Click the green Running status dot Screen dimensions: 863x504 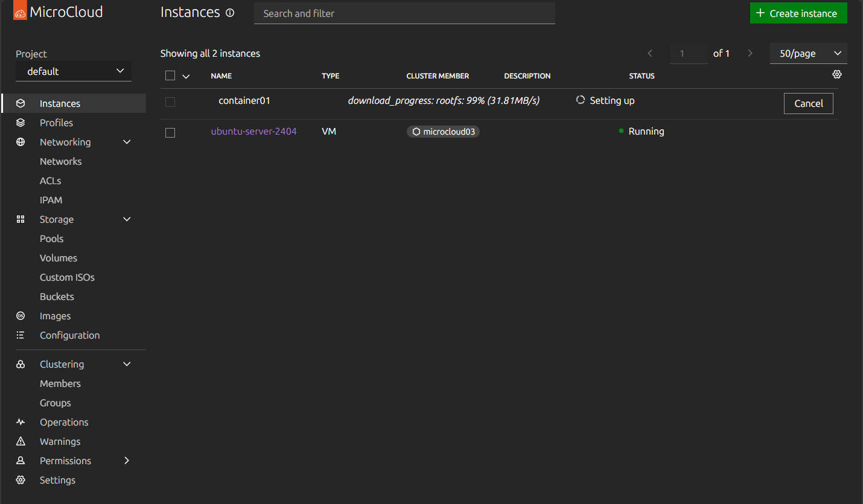click(x=621, y=130)
